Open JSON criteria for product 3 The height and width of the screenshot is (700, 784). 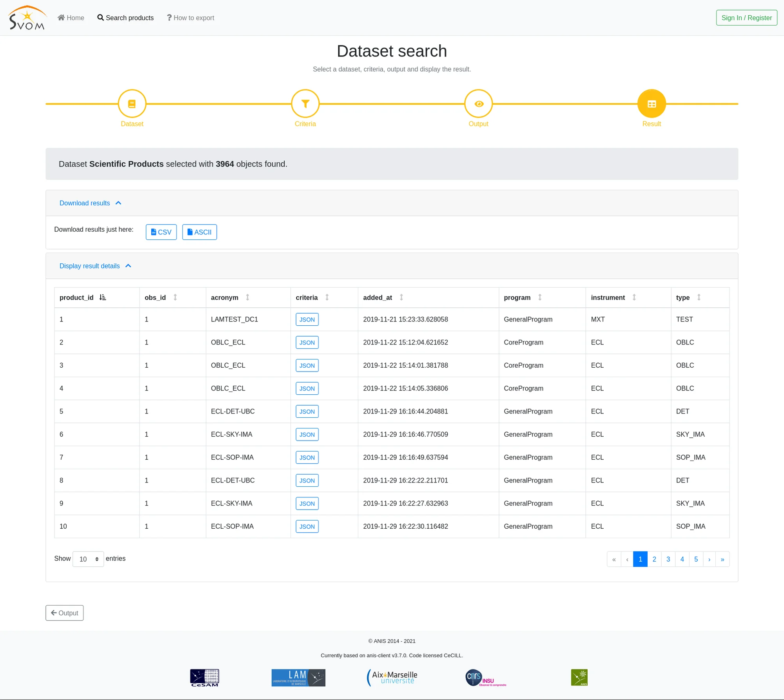click(x=307, y=365)
